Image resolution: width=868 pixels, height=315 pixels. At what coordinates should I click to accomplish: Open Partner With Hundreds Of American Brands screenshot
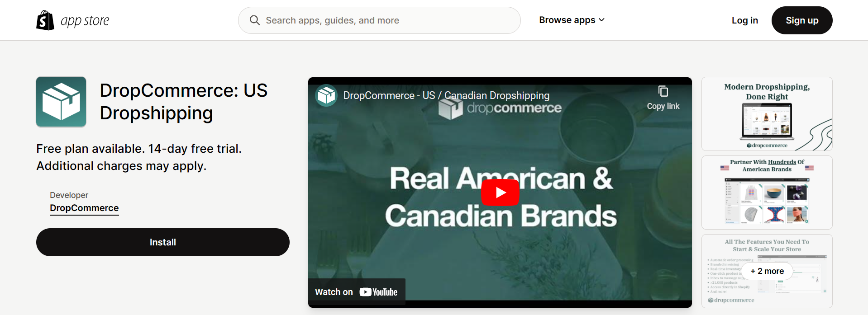[x=767, y=193]
